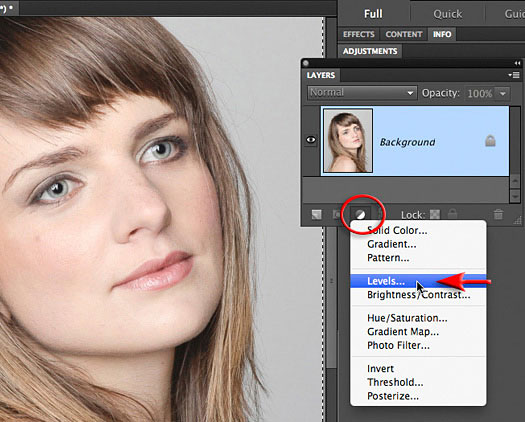The width and height of the screenshot is (525, 422).
Task: Open the Effects panel tab
Action: click(359, 34)
